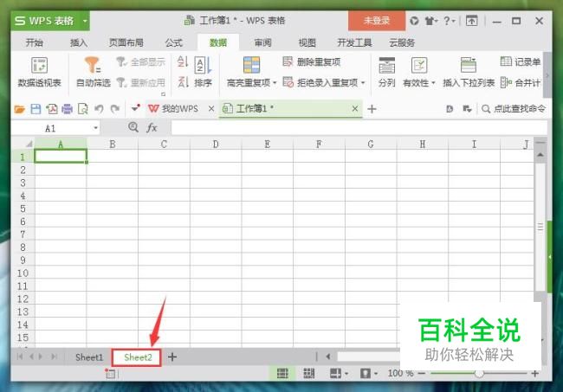Click the skin (T-shirt) icon in title bar
563x392 pixels.
[430, 21]
